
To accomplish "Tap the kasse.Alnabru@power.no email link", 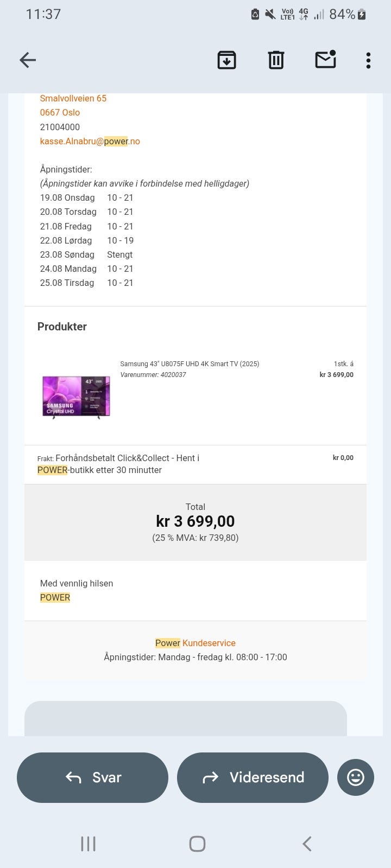I will 90,141.
